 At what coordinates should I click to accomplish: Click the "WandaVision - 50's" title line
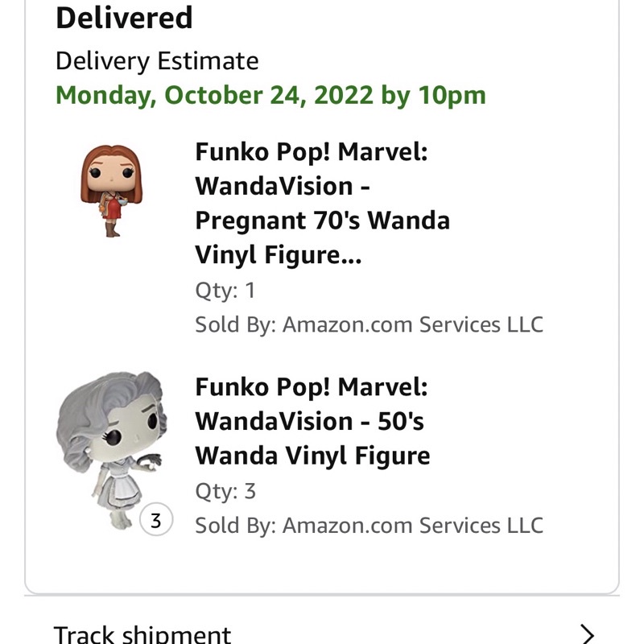(309, 422)
